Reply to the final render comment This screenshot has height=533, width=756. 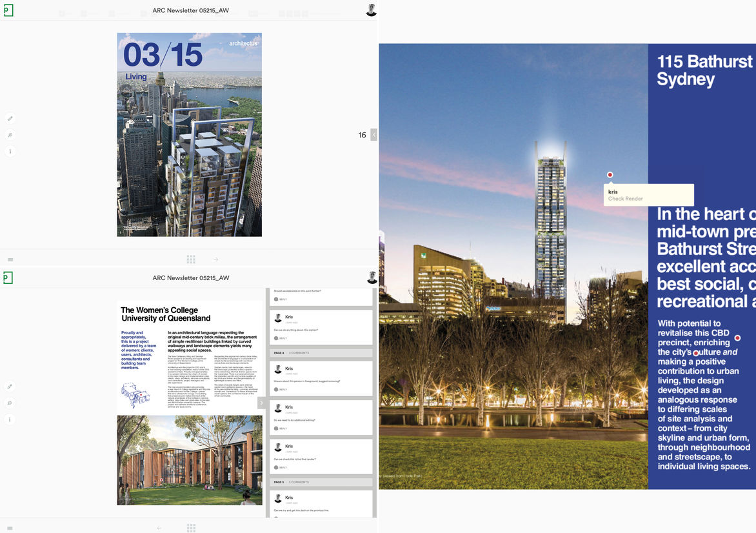click(x=283, y=467)
